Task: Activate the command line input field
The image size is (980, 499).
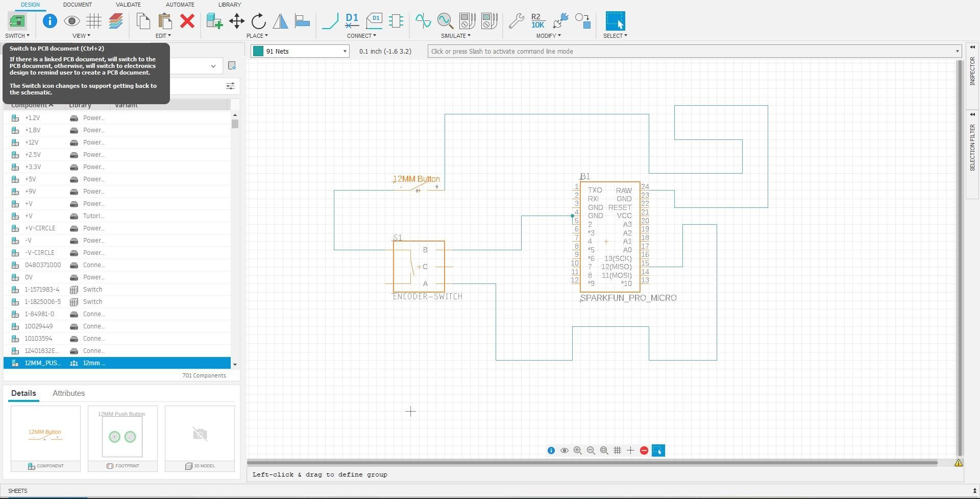Action: click(612, 51)
